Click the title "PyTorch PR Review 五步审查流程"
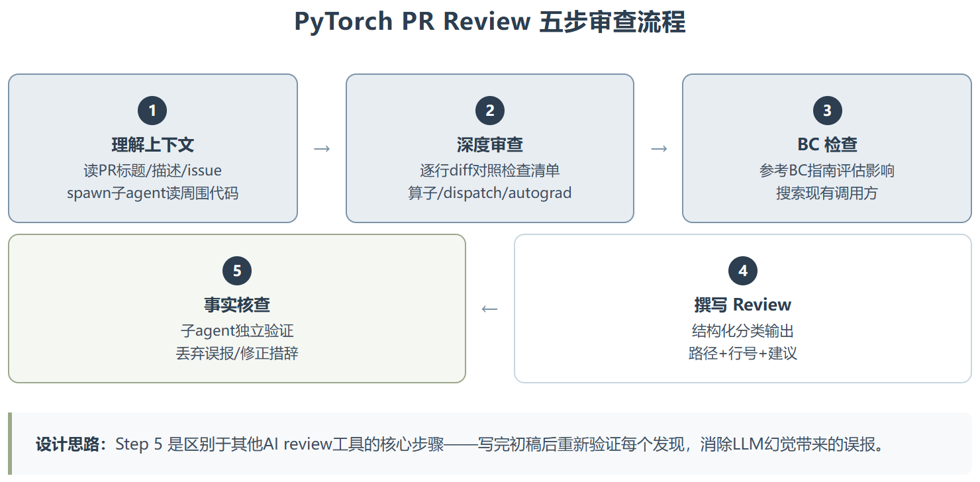 (x=489, y=23)
